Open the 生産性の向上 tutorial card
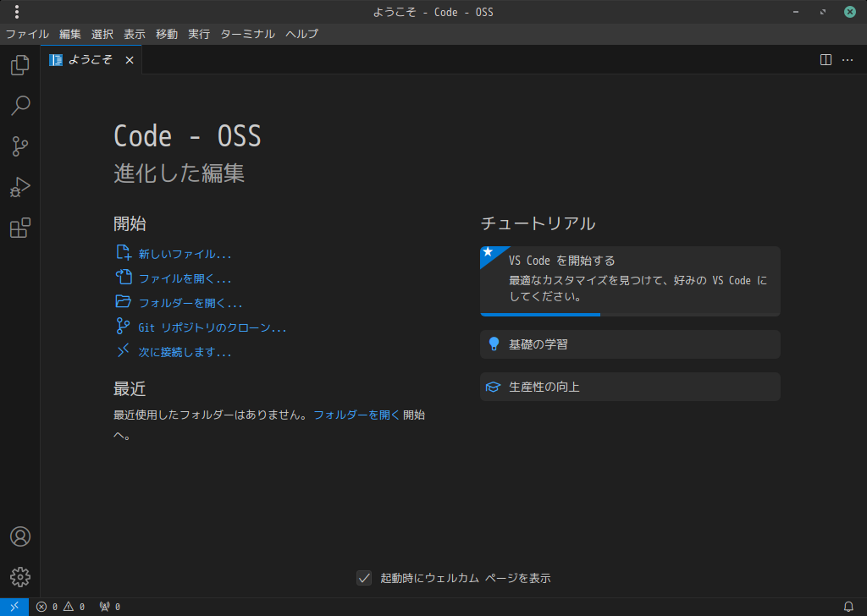This screenshot has width=867, height=616. 630,387
